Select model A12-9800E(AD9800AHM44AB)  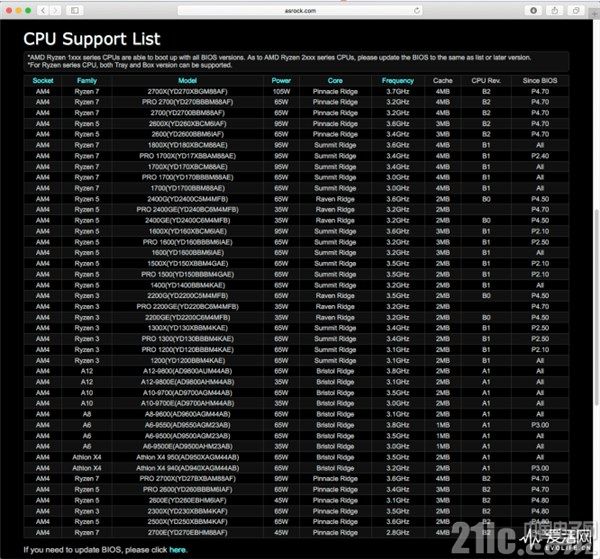click(188, 382)
